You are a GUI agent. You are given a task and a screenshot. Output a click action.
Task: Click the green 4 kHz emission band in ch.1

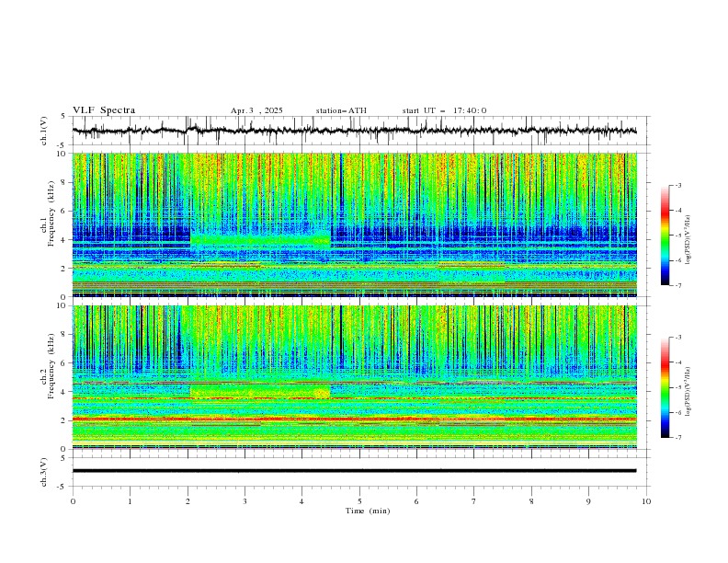(x=260, y=240)
